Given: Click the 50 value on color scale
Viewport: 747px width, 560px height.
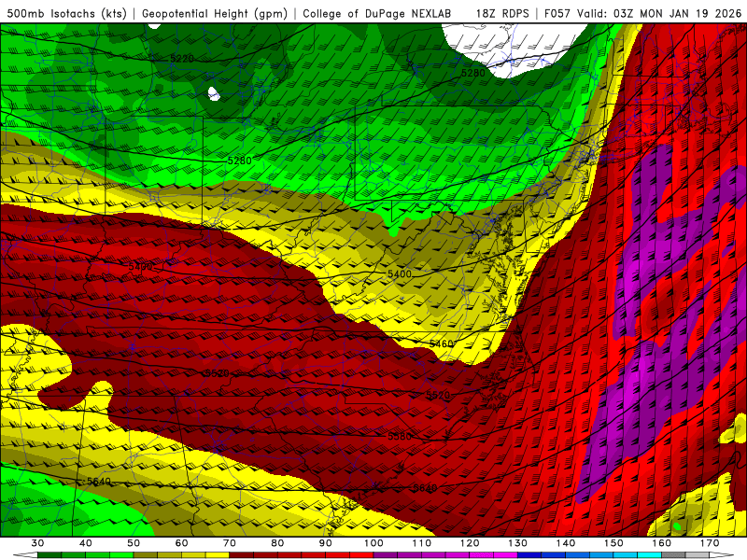Looking at the screenshot, I should (134, 543).
